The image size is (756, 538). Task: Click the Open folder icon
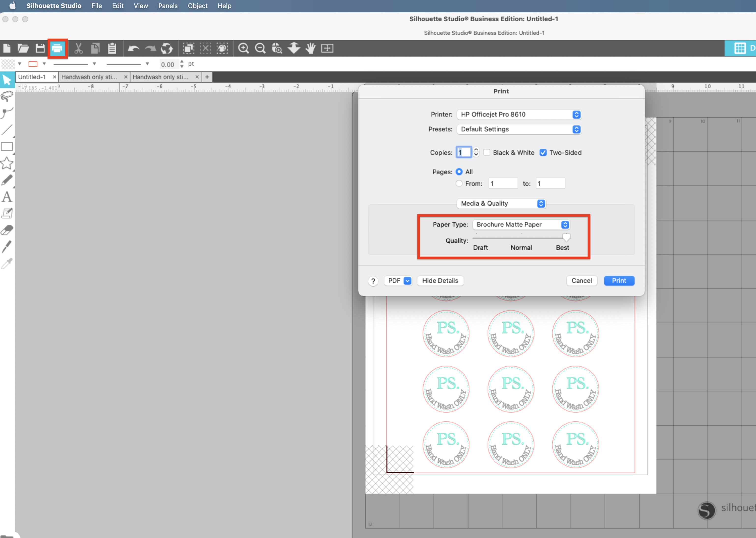pos(23,48)
